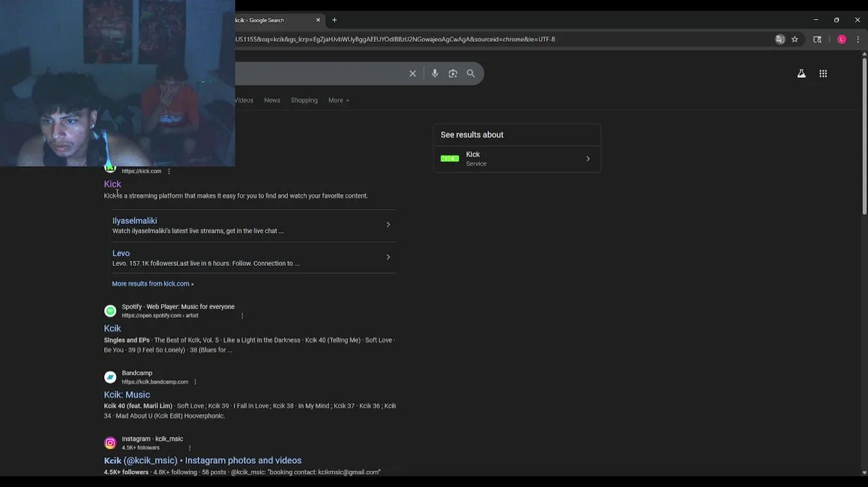Image resolution: width=868 pixels, height=487 pixels.
Task: Click the https://kick.com URL text
Action: click(141, 171)
